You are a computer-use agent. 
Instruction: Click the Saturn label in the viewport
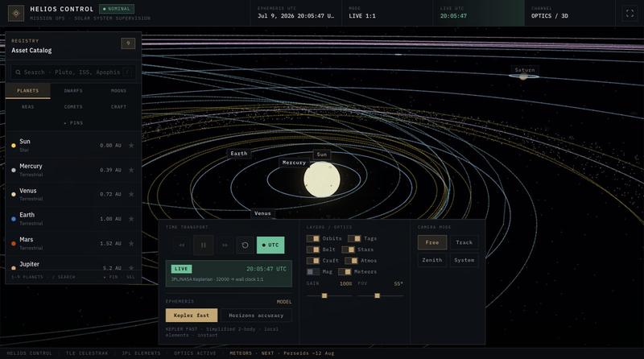[525, 70]
